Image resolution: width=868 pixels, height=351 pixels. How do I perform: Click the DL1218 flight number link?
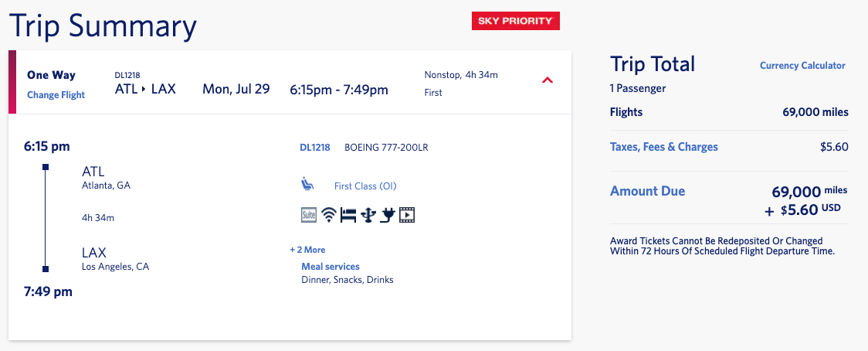(x=315, y=148)
